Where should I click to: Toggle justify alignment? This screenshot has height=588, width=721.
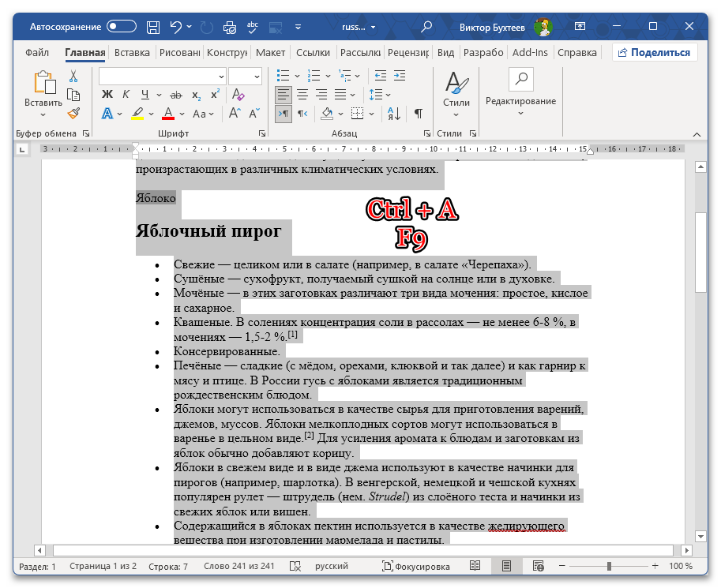[x=340, y=95]
